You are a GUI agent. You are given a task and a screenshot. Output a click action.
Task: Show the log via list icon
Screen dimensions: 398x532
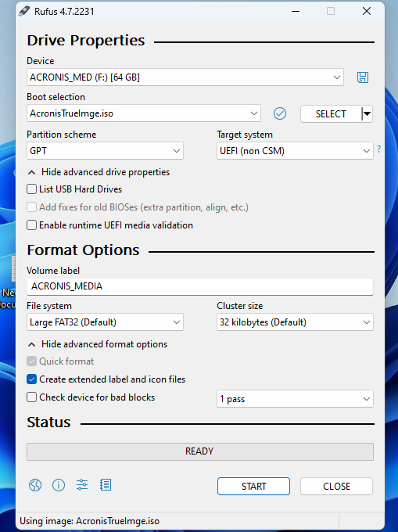point(106,485)
